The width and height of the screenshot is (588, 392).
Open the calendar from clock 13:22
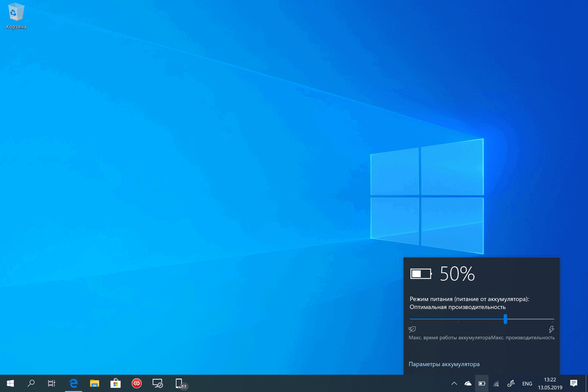[550, 383]
